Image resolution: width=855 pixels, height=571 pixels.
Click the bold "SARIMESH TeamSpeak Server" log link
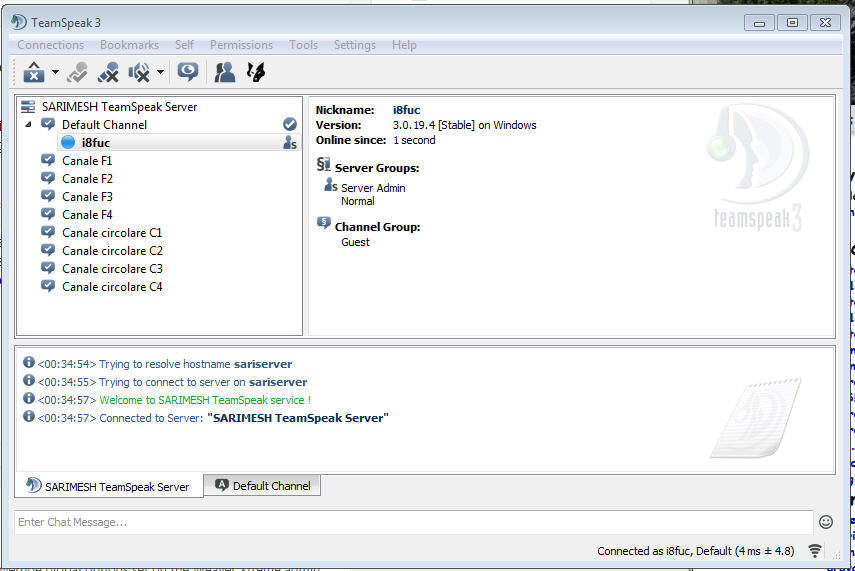[298, 418]
